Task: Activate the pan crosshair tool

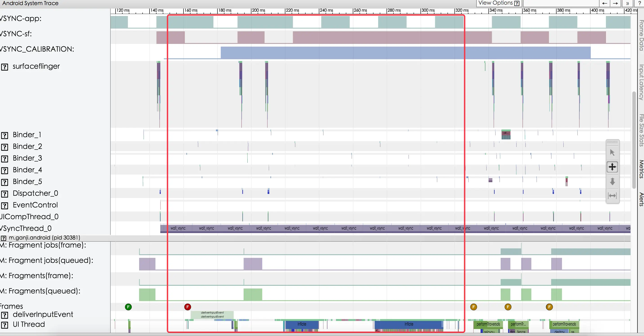Action: point(612,167)
